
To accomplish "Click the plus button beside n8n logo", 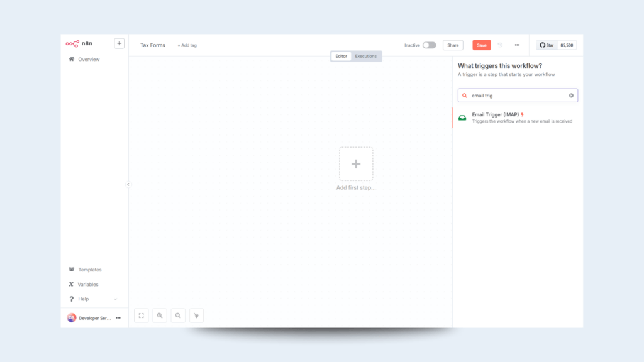I will tap(119, 43).
